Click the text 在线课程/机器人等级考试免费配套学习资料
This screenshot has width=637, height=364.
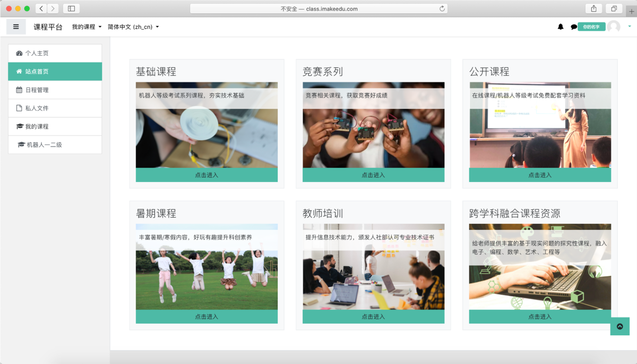529,96
